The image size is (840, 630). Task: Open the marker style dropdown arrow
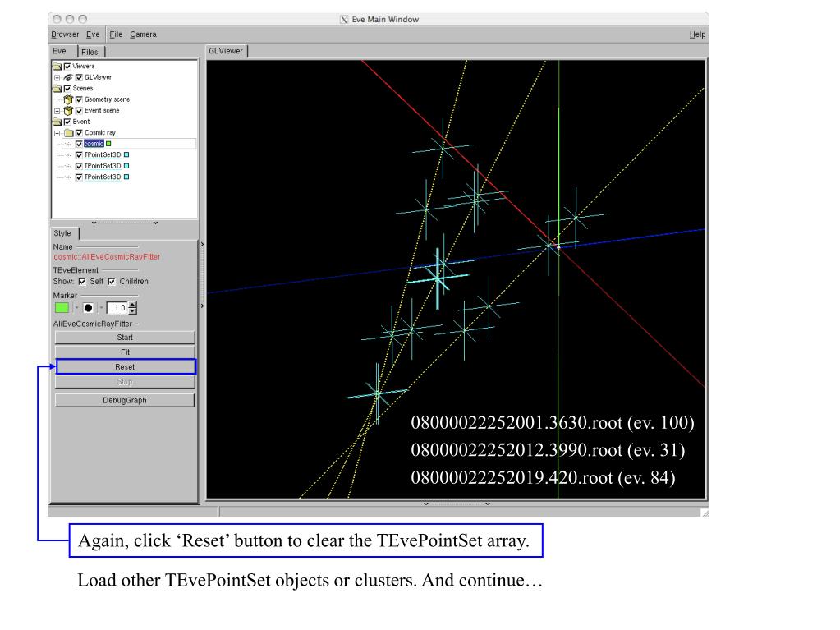[x=101, y=308]
